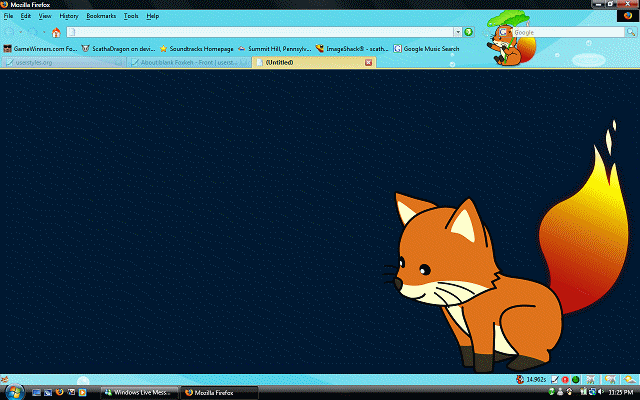Viewport: 640px width, 400px height.
Task: Click the partly sunny weather forecast icon
Action: pos(630,379)
